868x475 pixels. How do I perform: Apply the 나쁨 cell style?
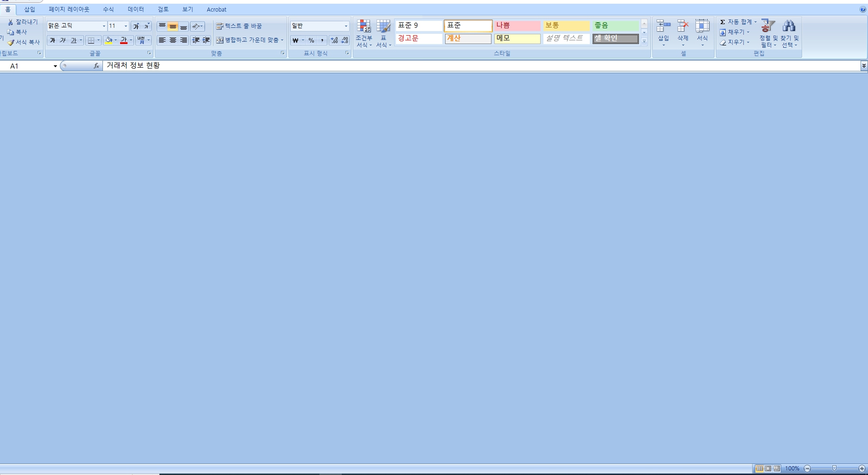517,25
